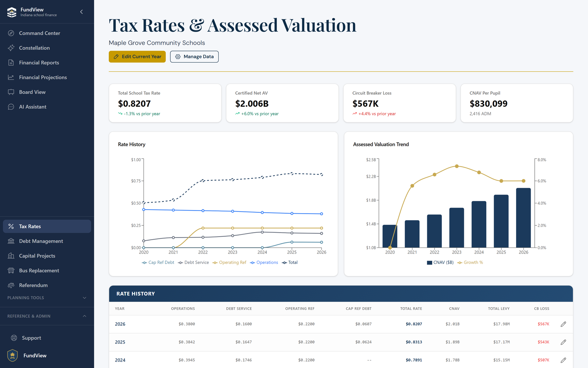
Task: Click the Total School Tax Rate card
Action: [165, 103]
